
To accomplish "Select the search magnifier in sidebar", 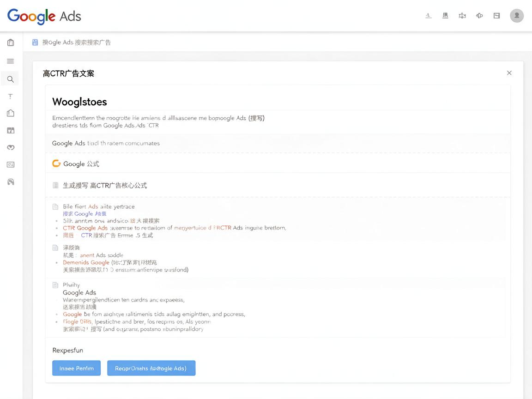I will click(11, 79).
